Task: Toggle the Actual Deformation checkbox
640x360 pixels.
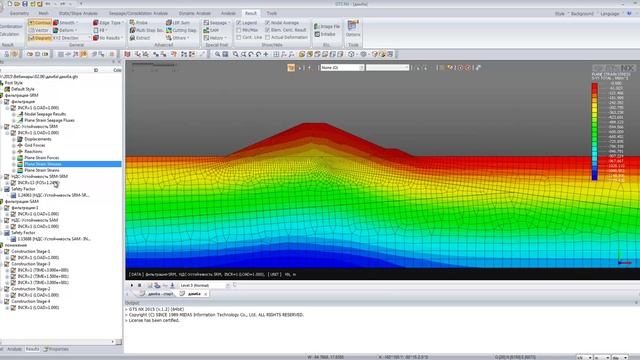Action: tap(267, 38)
